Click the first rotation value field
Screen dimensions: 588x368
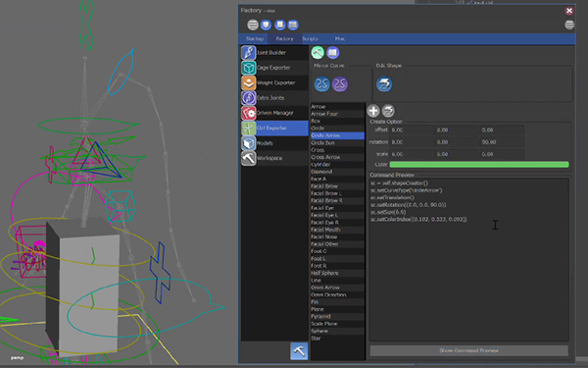pyautogui.click(x=412, y=142)
